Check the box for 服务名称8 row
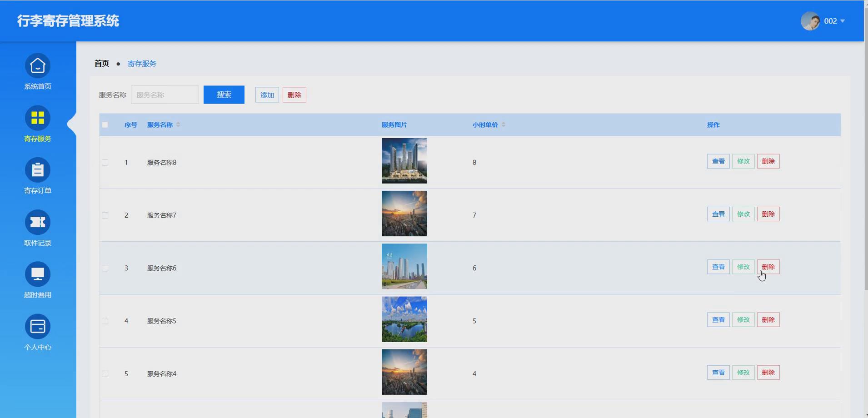 coord(105,163)
